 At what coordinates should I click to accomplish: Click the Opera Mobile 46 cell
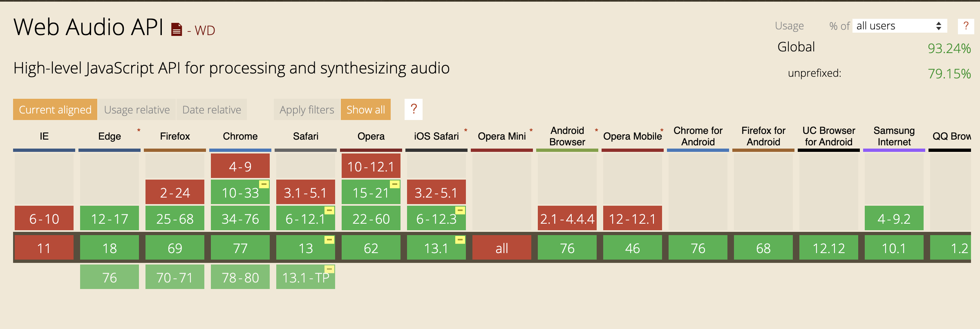coord(633,247)
